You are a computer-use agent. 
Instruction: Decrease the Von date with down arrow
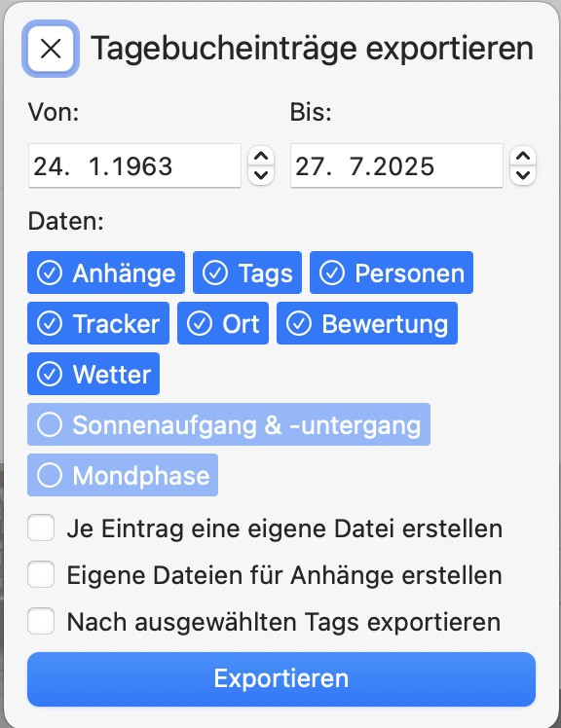point(261,175)
